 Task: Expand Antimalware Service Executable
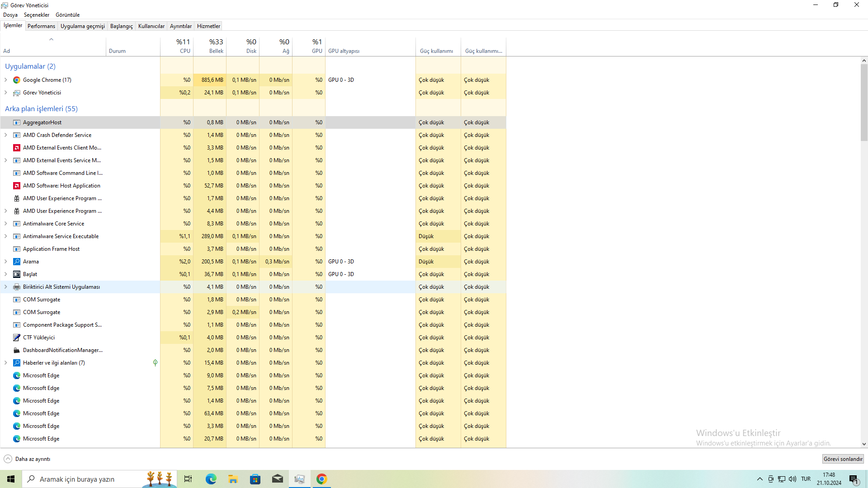[x=5, y=236]
